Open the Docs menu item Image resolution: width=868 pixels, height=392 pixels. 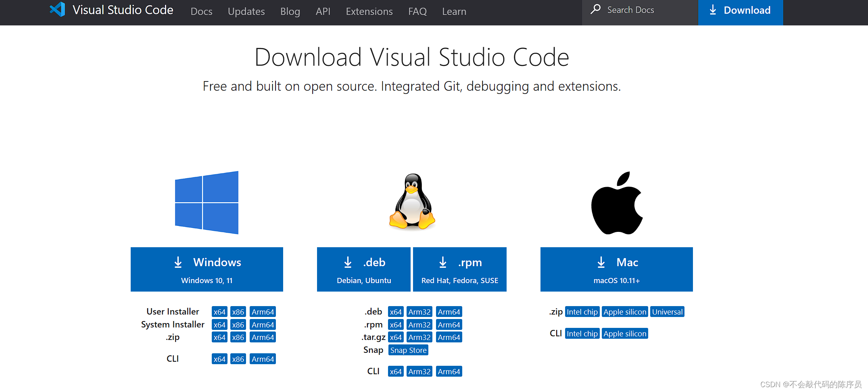tap(201, 11)
